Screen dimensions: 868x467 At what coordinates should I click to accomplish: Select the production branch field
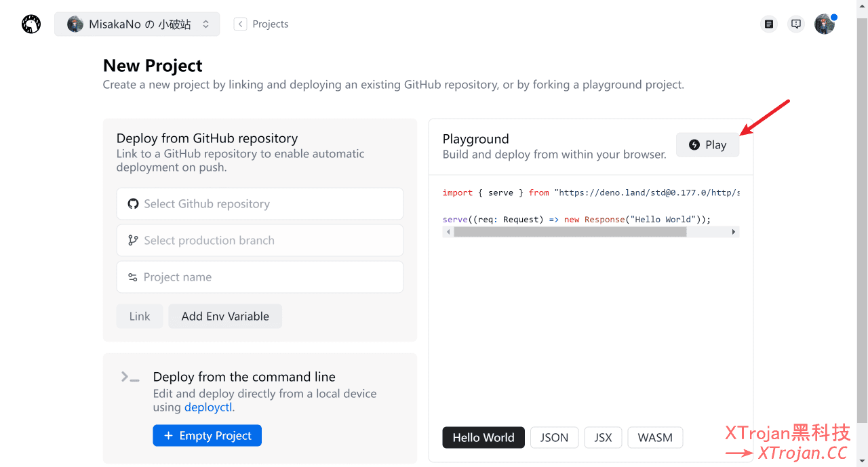pyautogui.click(x=260, y=241)
